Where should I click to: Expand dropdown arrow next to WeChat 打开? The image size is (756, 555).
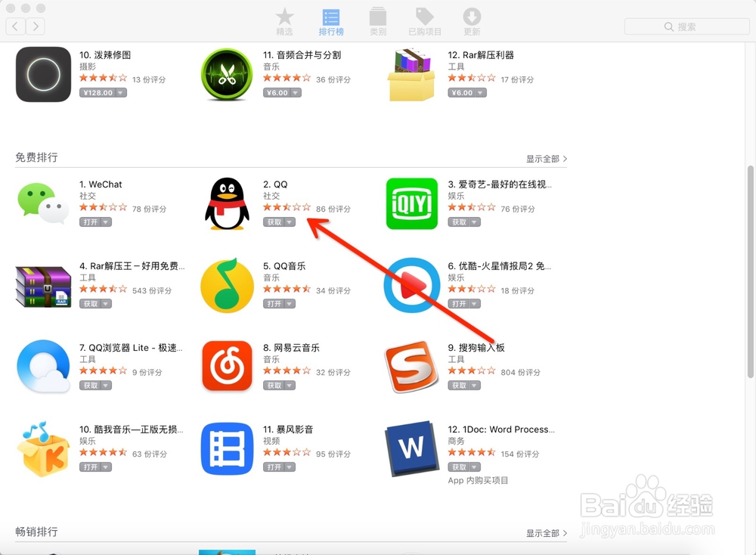click(106, 222)
